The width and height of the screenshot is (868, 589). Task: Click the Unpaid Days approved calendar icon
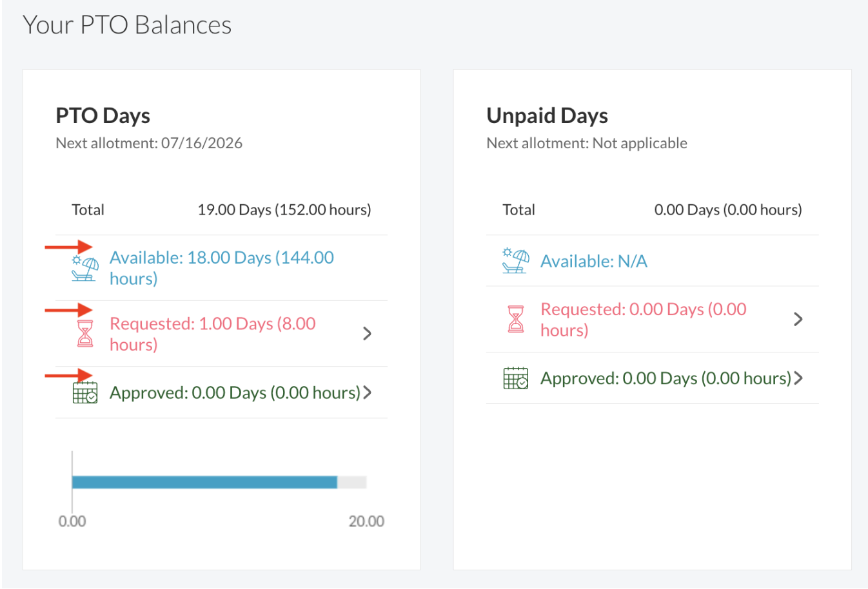[x=515, y=378]
